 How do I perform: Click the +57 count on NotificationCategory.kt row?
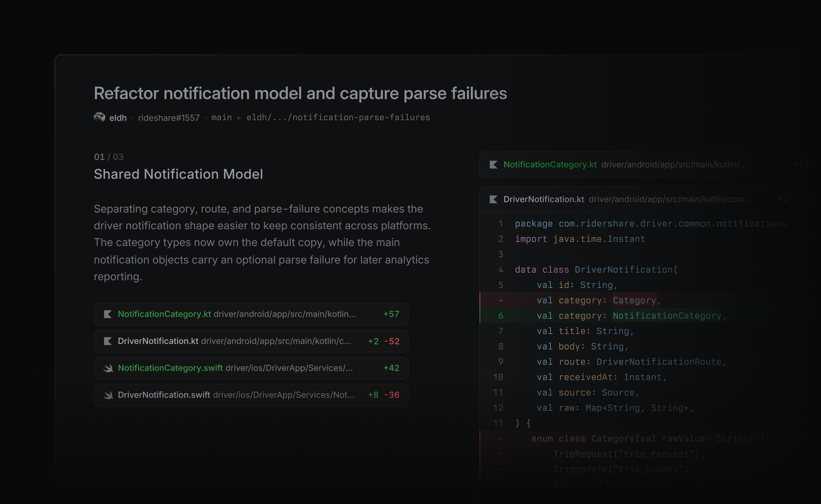click(391, 314)
